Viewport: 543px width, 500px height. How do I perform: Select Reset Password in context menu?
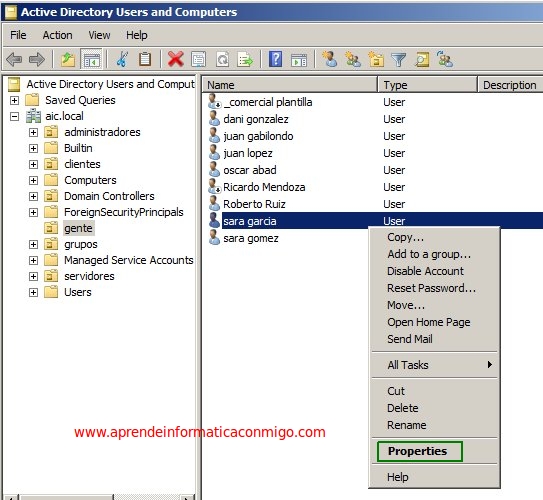click(x=431, y=288)
